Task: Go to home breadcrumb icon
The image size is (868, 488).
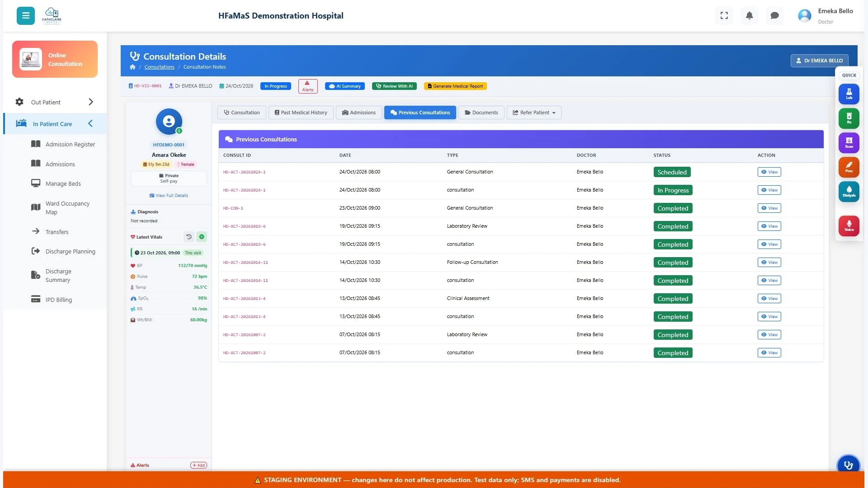Action: pos(132,67)
